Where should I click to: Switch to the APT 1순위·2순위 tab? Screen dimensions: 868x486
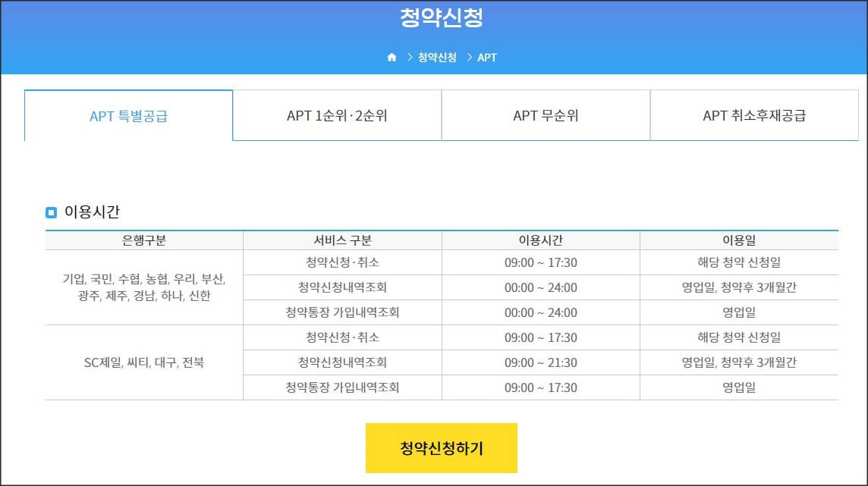point(338,115)
